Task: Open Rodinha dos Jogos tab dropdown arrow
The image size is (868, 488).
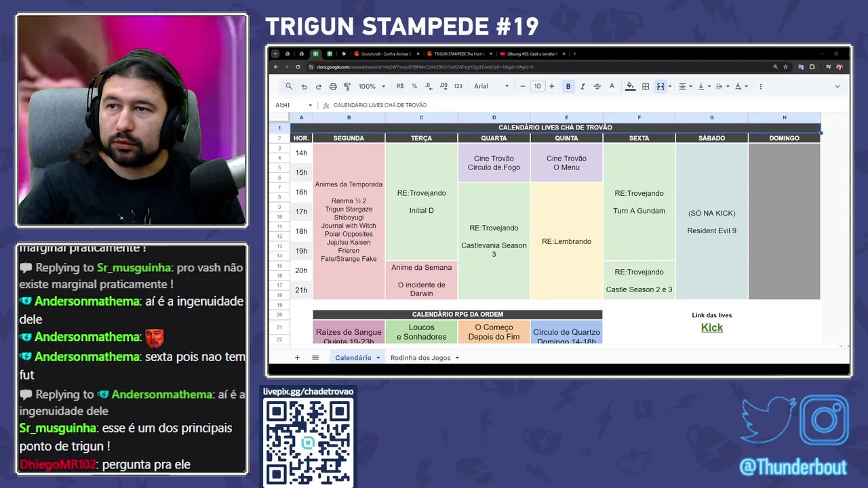Action: 457,358
